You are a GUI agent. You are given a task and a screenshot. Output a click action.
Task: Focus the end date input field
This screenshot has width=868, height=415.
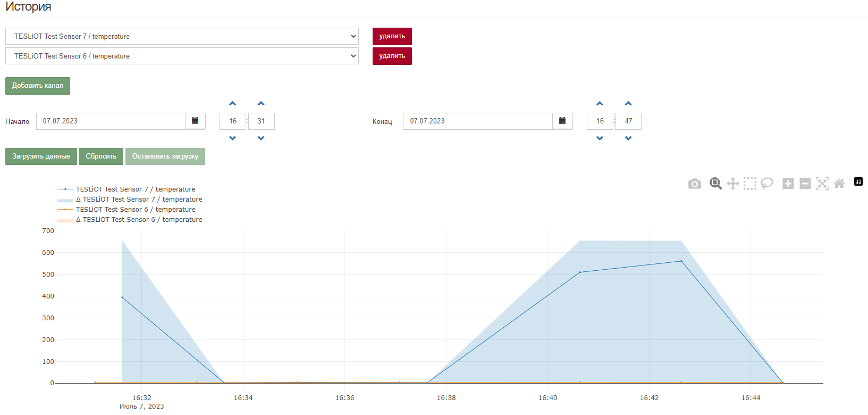coord(478,121)
